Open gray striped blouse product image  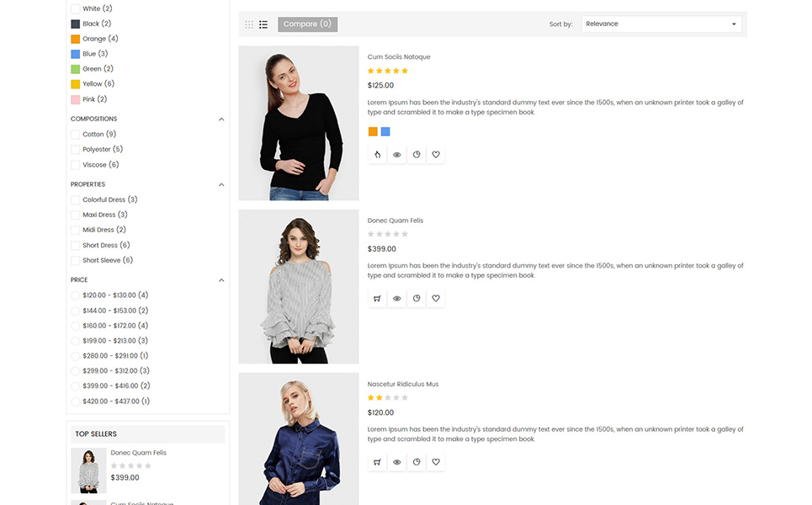(299, 286)
